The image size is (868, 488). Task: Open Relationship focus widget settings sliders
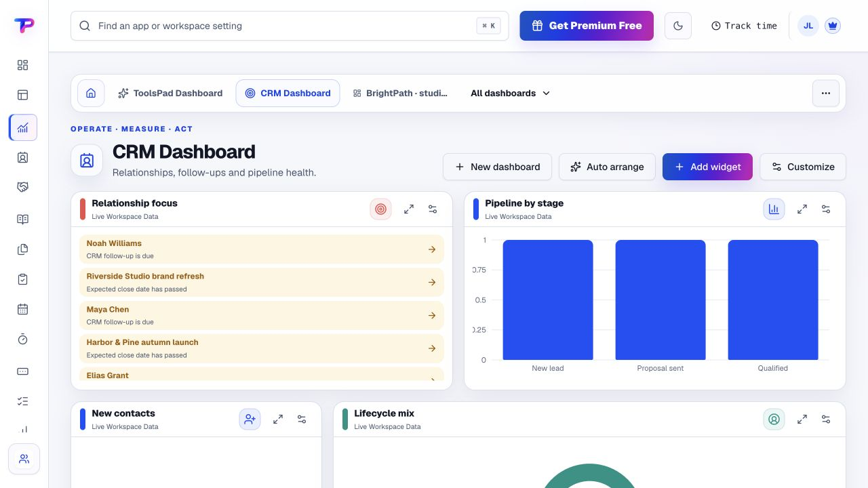433,209
